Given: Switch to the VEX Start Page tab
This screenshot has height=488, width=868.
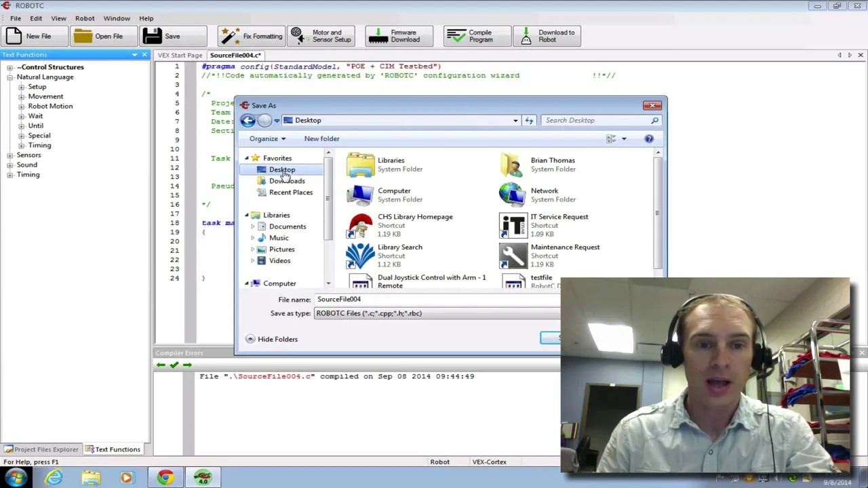Looking at the screenshot, I should click(180, 55).
